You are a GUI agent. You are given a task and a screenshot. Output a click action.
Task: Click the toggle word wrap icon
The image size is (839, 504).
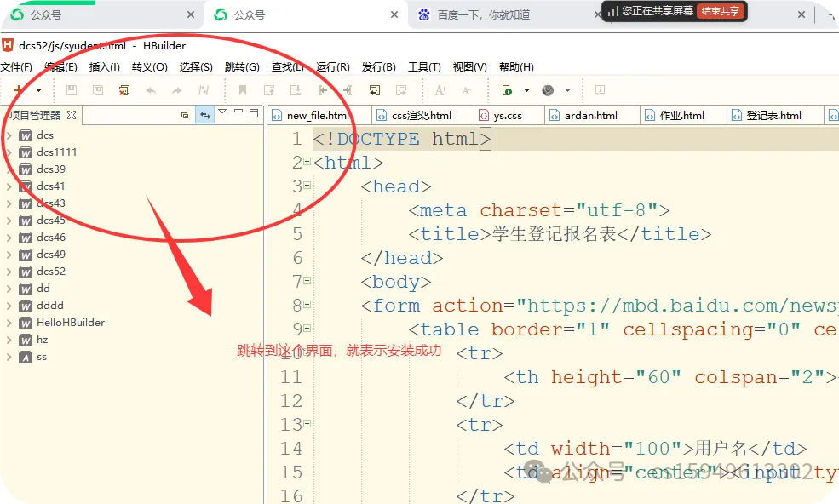pos(375,90)
